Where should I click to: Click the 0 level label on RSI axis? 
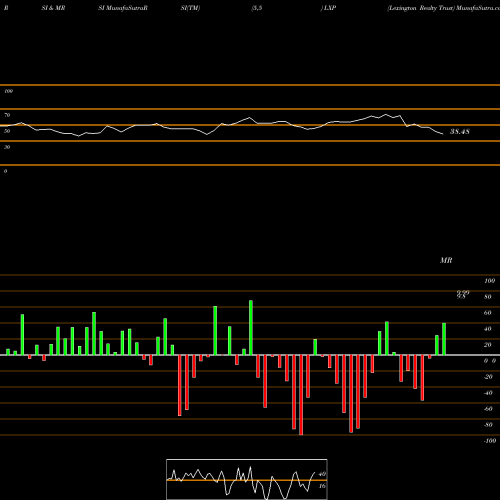5,171
